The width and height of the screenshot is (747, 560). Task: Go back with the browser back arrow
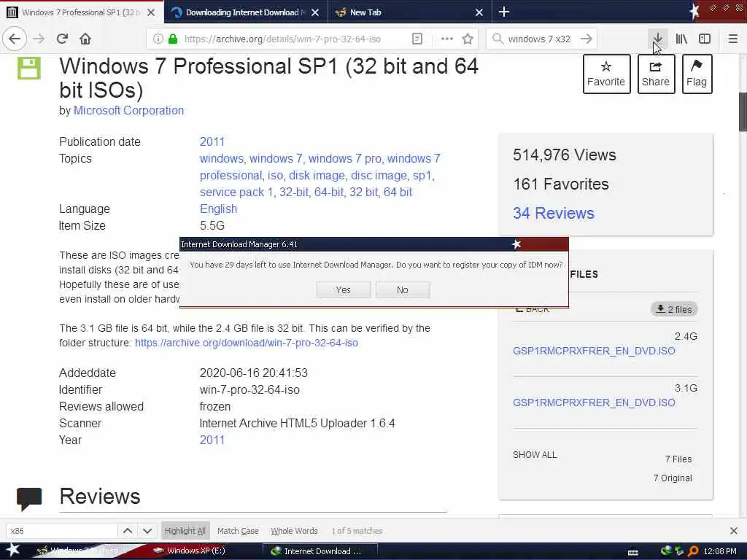click(15, 39)
